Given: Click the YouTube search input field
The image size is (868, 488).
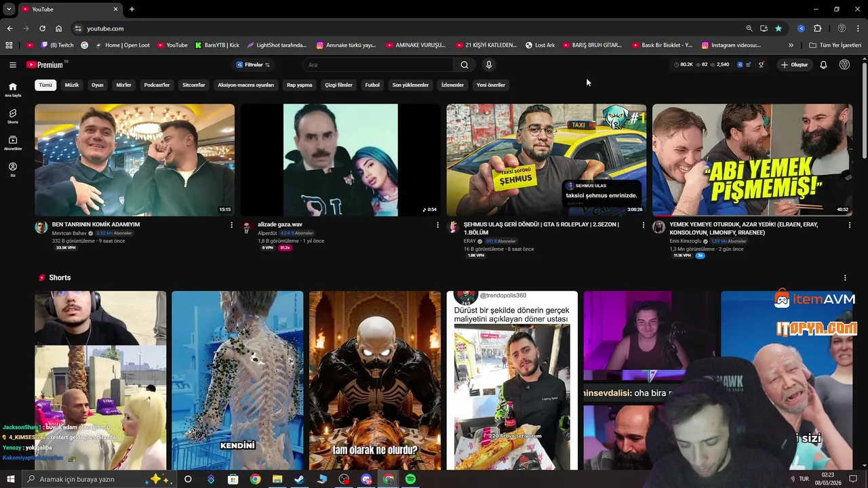Looking at the screenshot, I should 378,64.
